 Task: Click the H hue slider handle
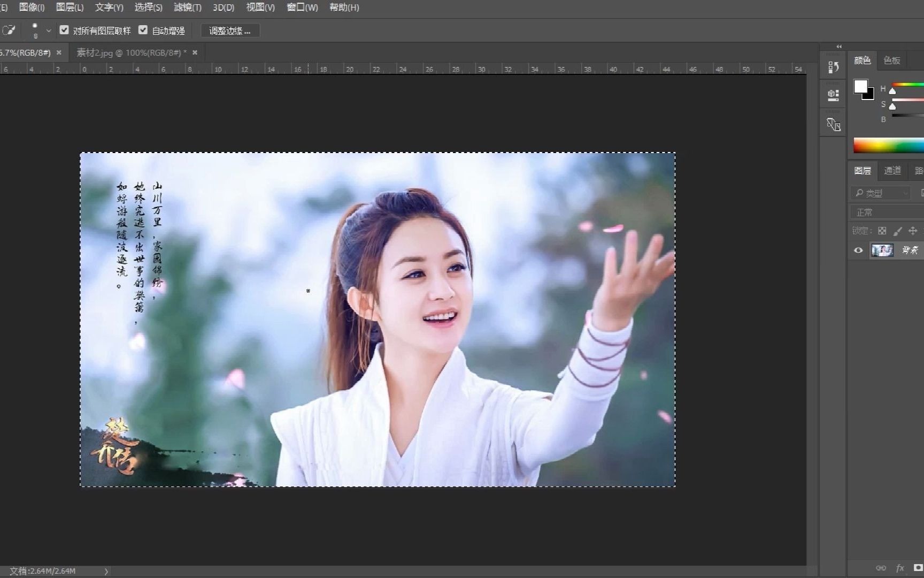click(892, 92)
